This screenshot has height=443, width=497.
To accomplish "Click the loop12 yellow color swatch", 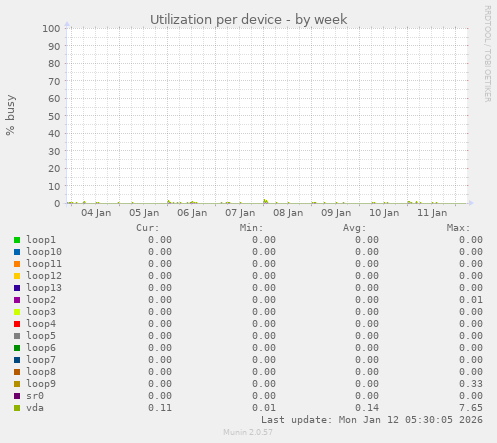I will click(17, 276).
